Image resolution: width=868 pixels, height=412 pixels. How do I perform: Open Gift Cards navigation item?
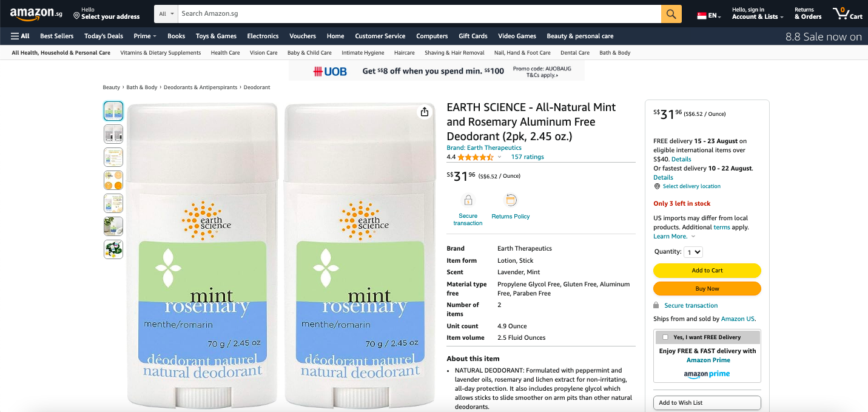(x=473, y=36)
